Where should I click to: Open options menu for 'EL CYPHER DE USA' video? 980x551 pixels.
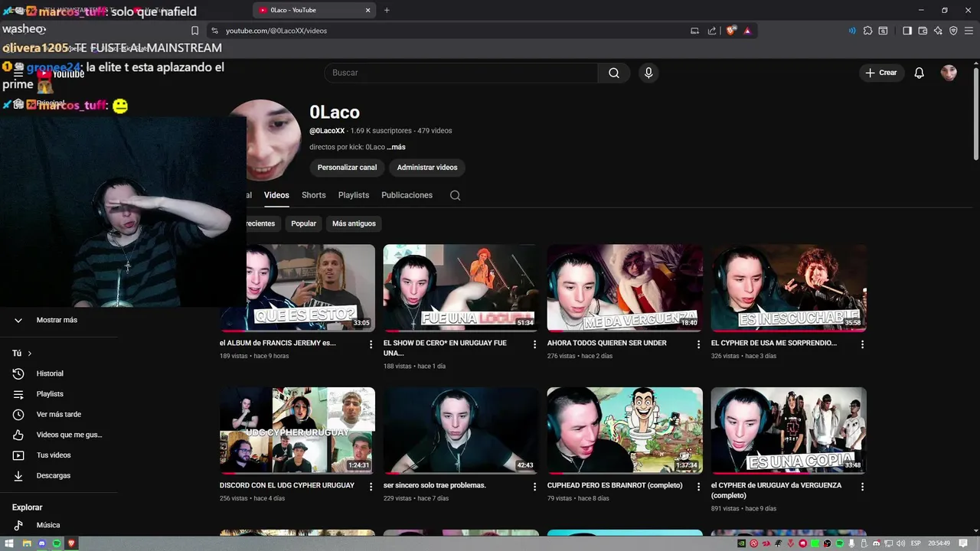862,344
